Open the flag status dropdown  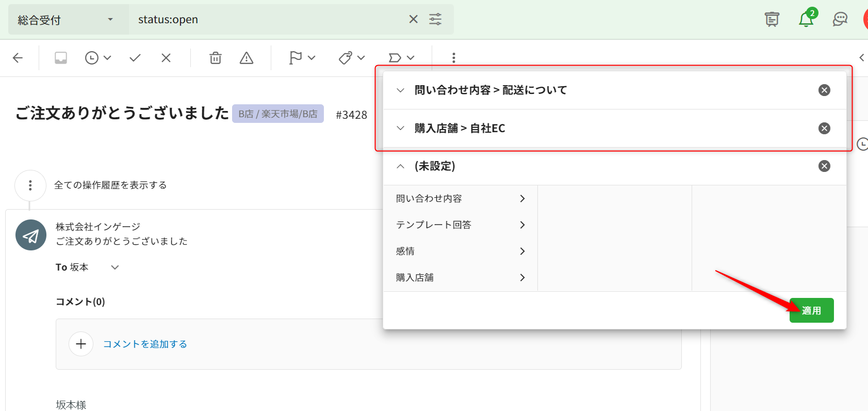coord(302,58)
